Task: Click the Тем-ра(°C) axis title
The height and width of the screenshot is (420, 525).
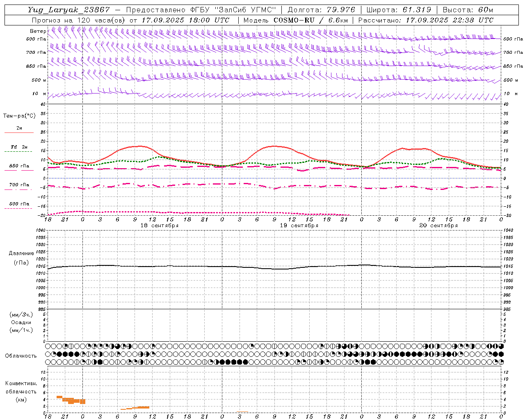Action: (x=19, y=116)
